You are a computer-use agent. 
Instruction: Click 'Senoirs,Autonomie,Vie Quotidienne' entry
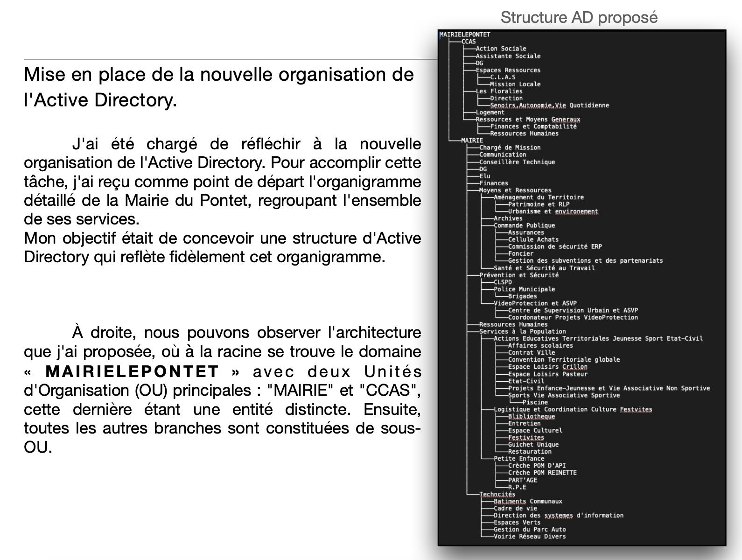(x=549, y=105)
